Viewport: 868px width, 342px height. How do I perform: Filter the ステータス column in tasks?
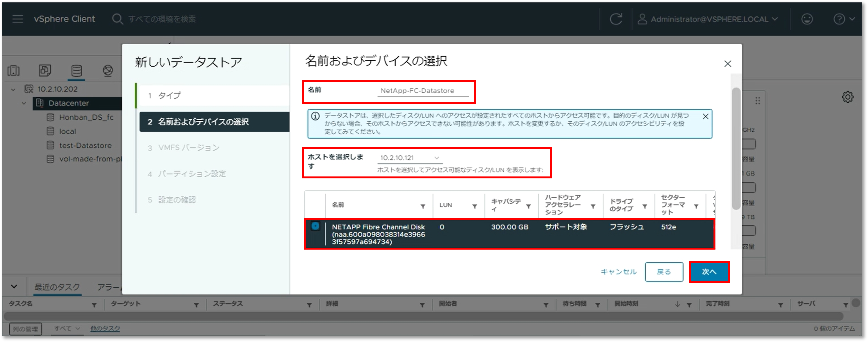[x=309, y=305]
